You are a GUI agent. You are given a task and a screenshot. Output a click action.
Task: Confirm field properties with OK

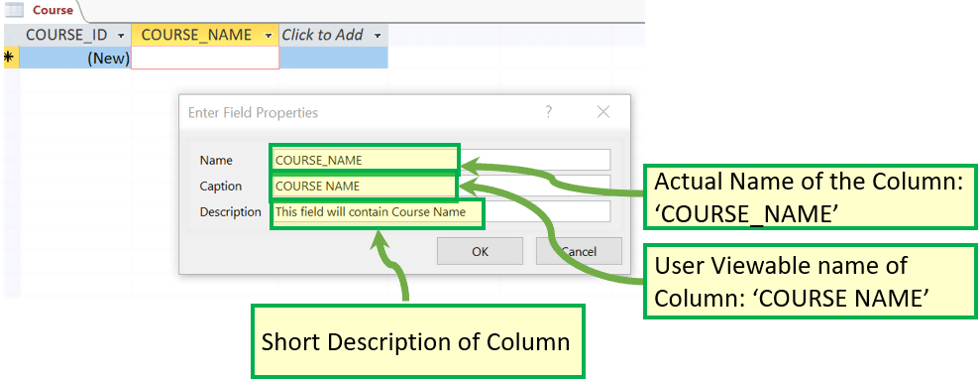(x=480, y=251)
